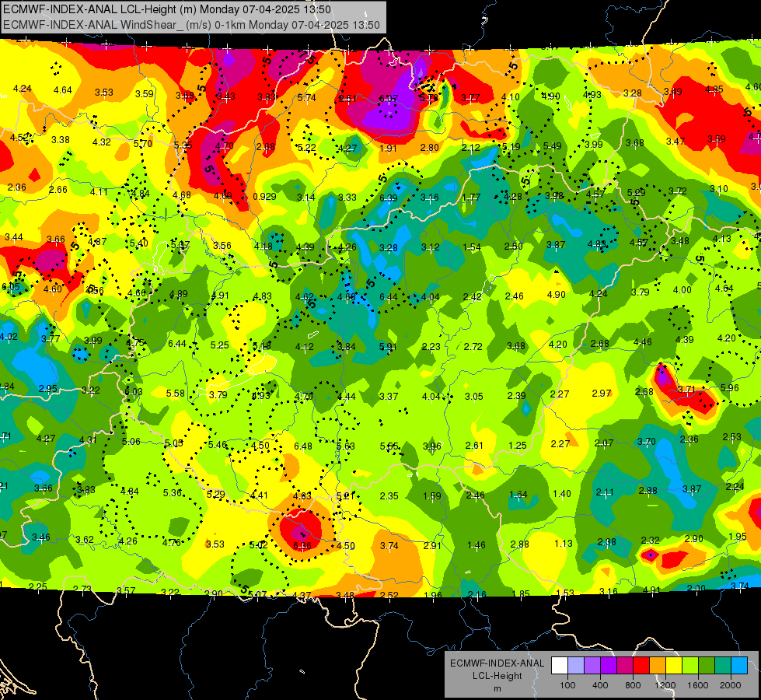761x700 pixels.
Task: Click the wind shear value '6.07'
Action: click(x=388, y=99)
